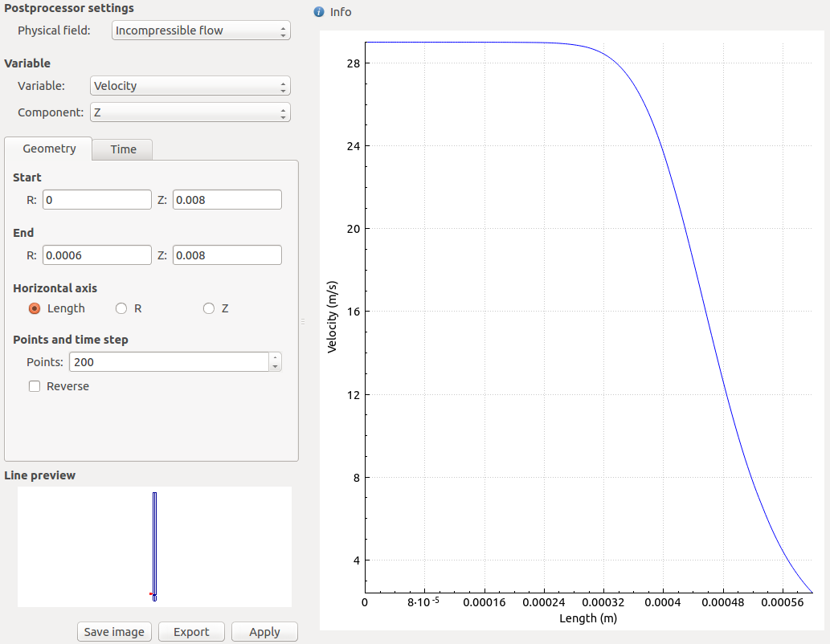Select the Geometry tab
The height and width of the screenshot is (644, 830).
(49, 149)
